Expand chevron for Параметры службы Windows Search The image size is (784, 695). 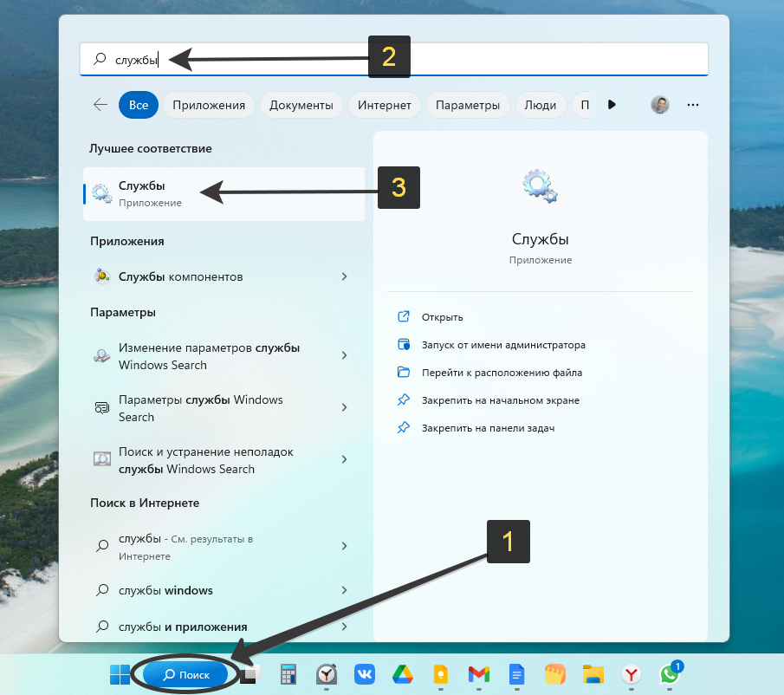344,407
